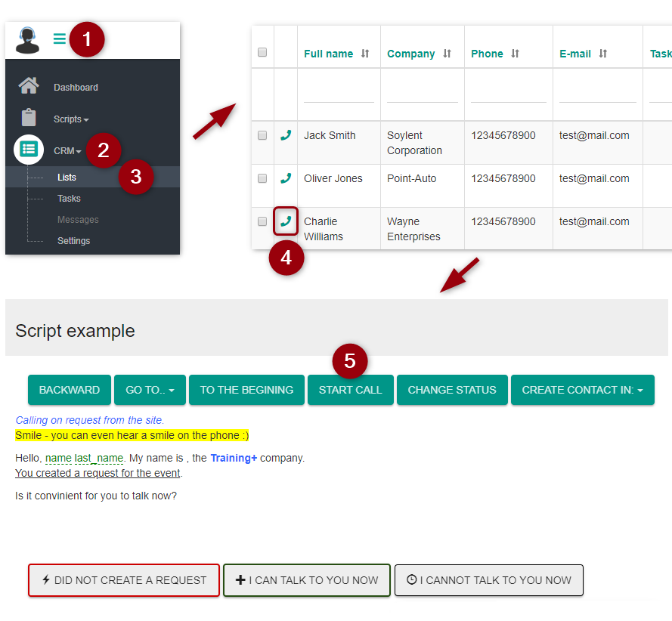The height and width of the screenshot is (621, 672).
Task: Call Charlie Williams using phone icon
Action: tap(285, 221)
